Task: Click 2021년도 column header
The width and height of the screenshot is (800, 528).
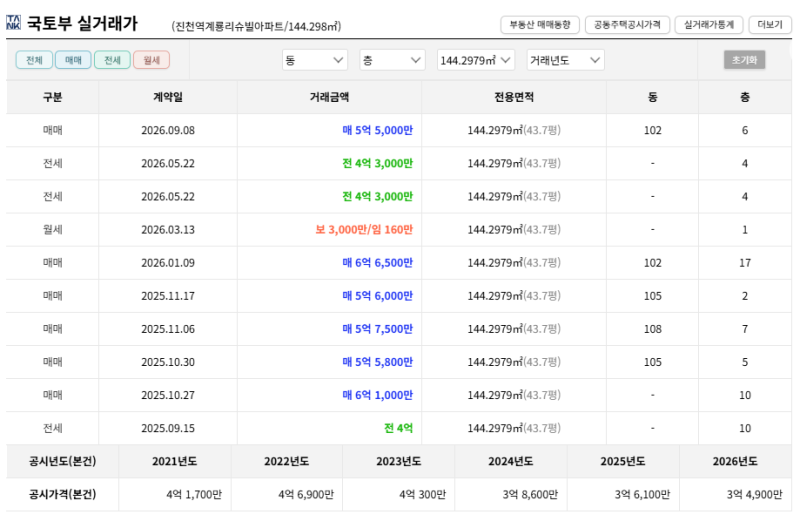Action: click(174, 461)
